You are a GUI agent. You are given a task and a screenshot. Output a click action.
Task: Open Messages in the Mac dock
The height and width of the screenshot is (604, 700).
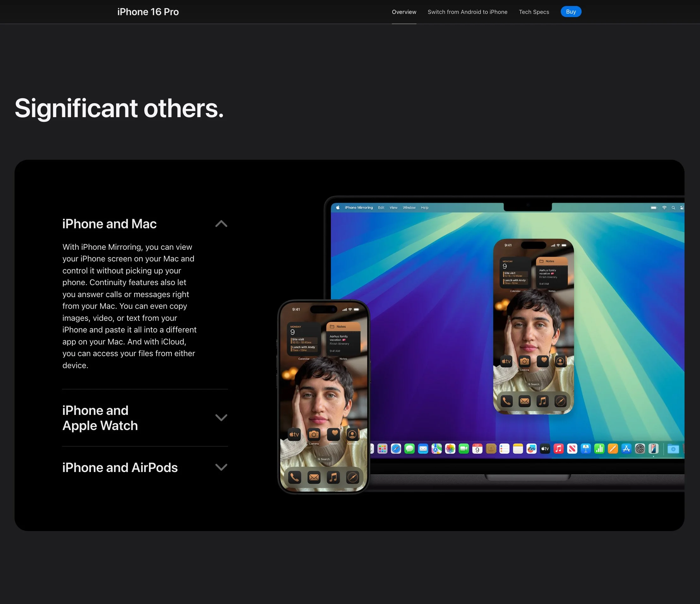410,449
